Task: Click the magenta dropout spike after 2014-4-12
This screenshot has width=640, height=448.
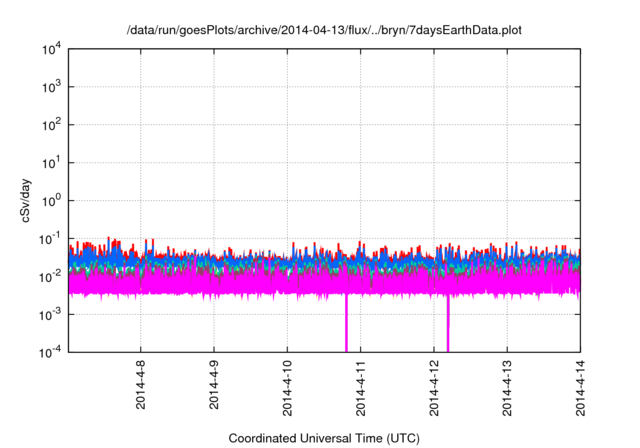Action: coord(448,322)
